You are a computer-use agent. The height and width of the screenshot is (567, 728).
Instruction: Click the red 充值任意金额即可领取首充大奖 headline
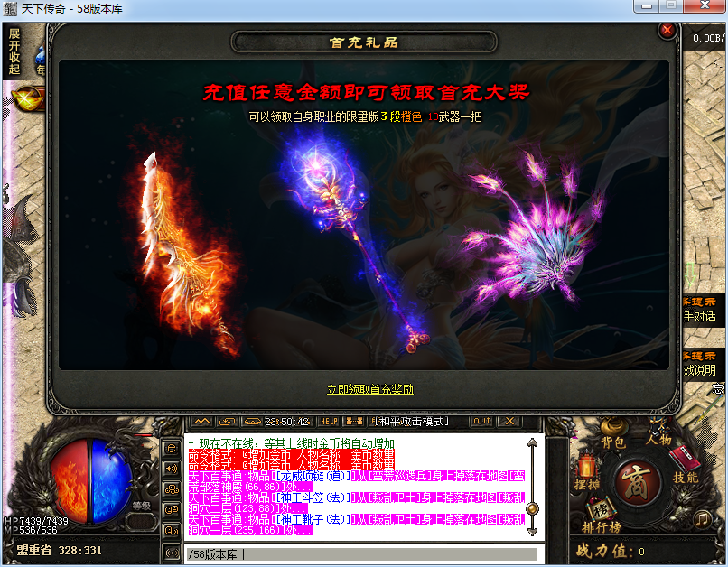pos(366,92)
